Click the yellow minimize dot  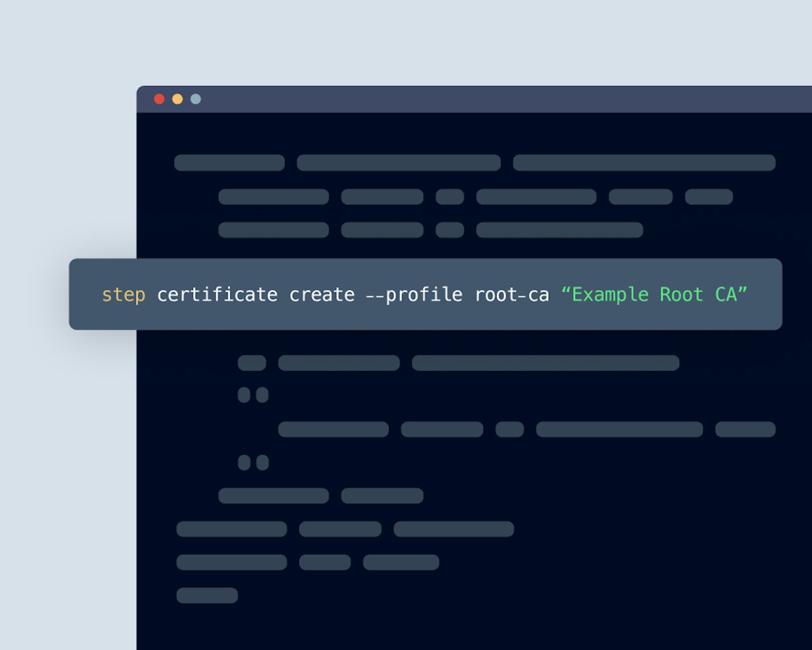click(178, 99)
